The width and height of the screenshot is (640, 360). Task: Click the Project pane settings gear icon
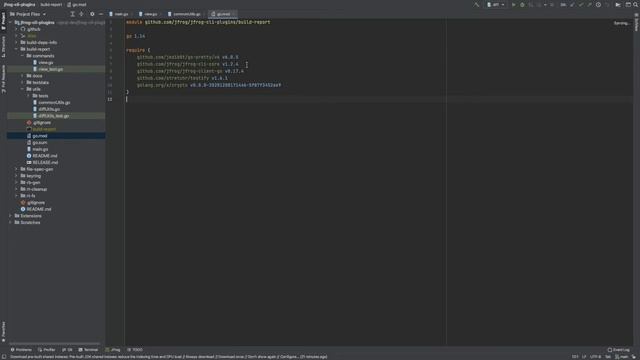(92, 14)
